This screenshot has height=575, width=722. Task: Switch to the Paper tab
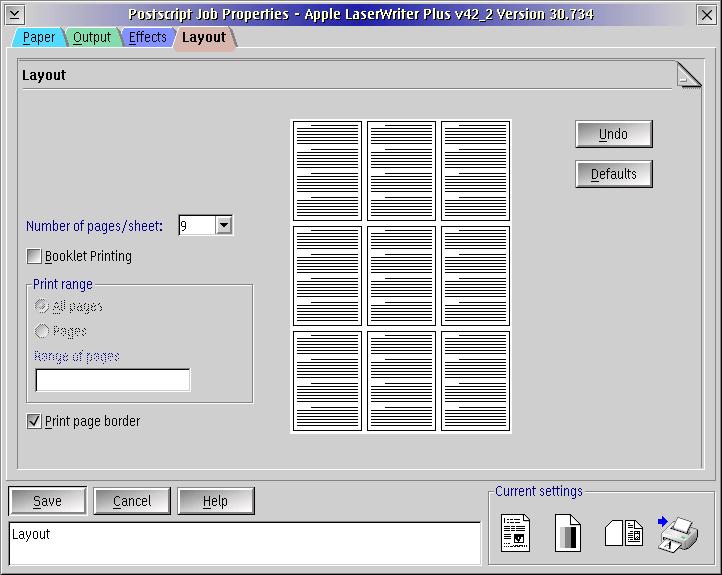[x=39, y=37]
